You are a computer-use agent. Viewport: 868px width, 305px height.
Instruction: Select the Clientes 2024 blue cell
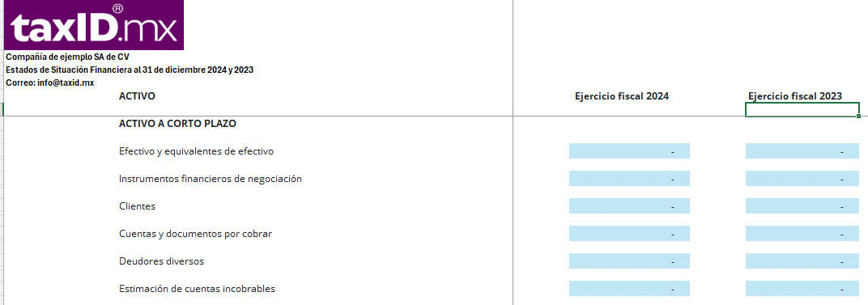tap(629, 206)
